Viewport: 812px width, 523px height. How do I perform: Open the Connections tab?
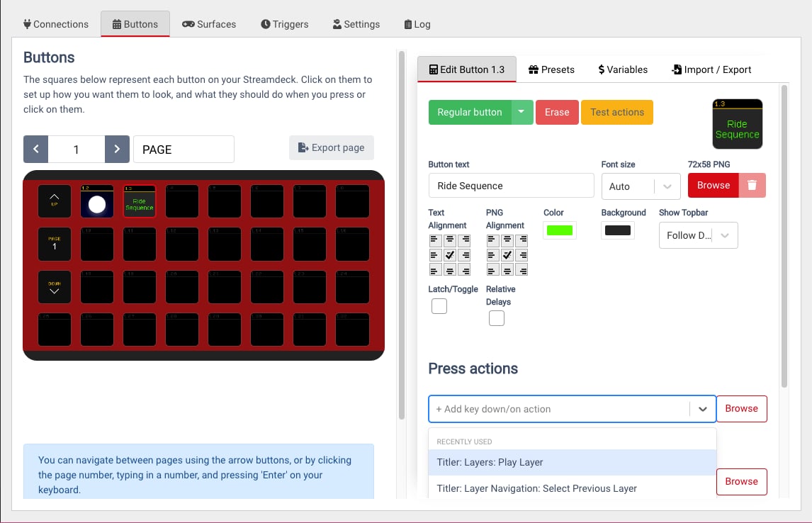click(x=56, y=24)
